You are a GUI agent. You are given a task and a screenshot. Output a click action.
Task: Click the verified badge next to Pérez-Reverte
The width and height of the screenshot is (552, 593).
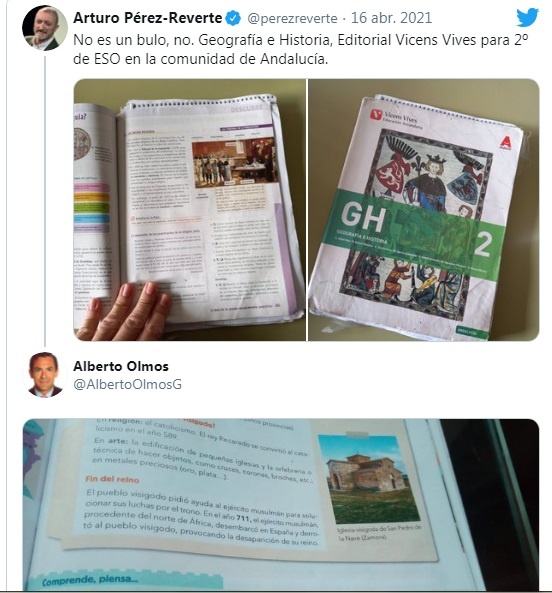pyautogui.click(x=233, y=18)
